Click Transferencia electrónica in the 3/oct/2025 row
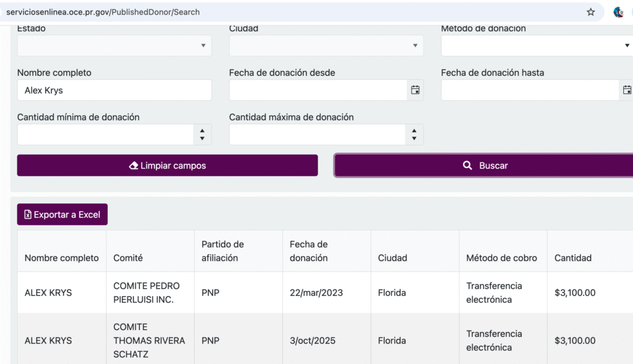The image size is (633, 364). tap(494, 341)
